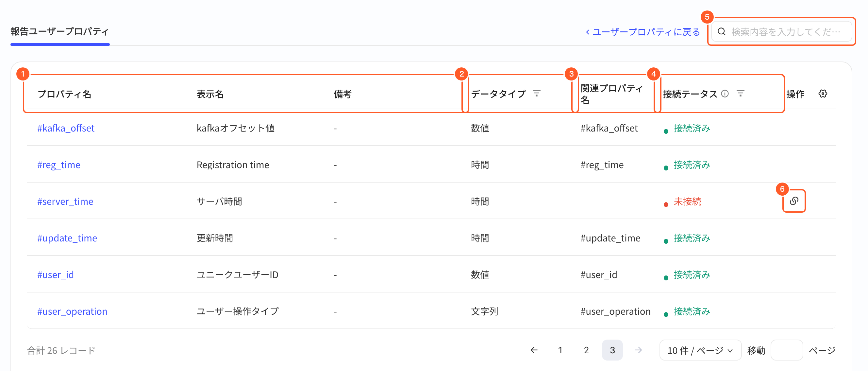This screenshot has height=371, width=868.
Task: Click the ユニークユーザーID cell
Action: tap(238, 275)
